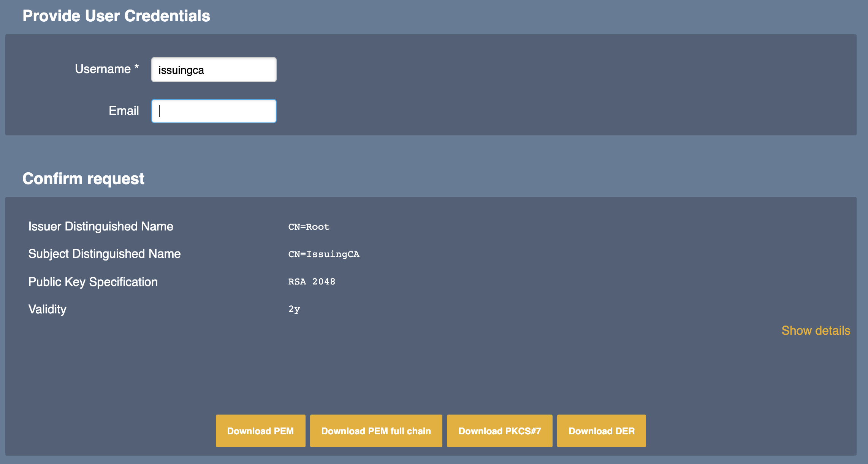Screen dimensions: 868x464
Task: Click the Provide User Credentials heading
Action: (x=116, y=16)
